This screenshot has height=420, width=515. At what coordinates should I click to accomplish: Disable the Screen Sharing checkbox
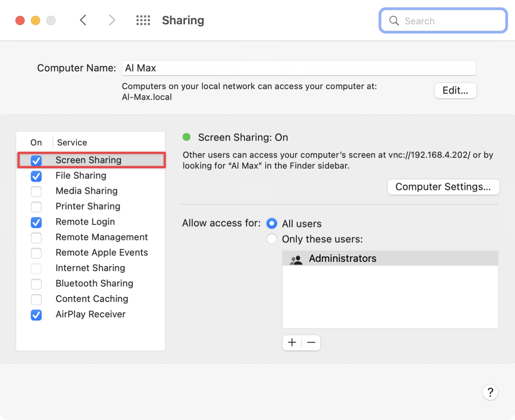pyautogui.click(x=36, y=161)
